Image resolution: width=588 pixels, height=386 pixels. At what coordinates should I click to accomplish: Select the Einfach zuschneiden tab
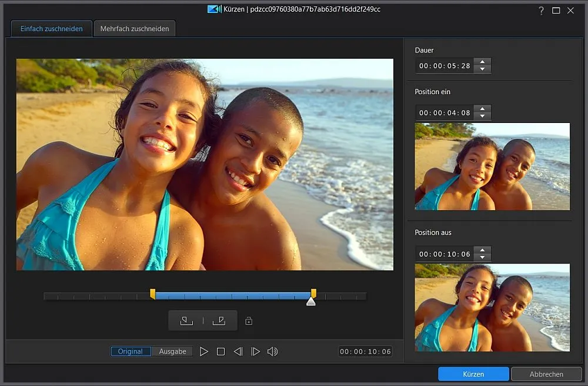point(51,28)
